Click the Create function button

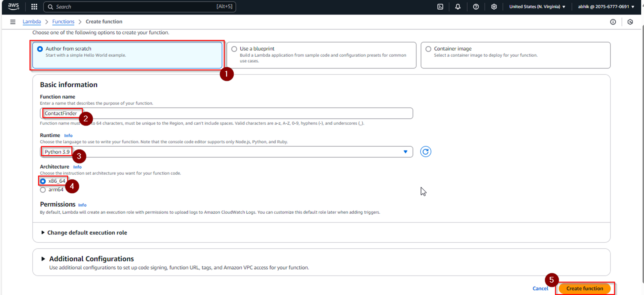click(x=584, y=288)
